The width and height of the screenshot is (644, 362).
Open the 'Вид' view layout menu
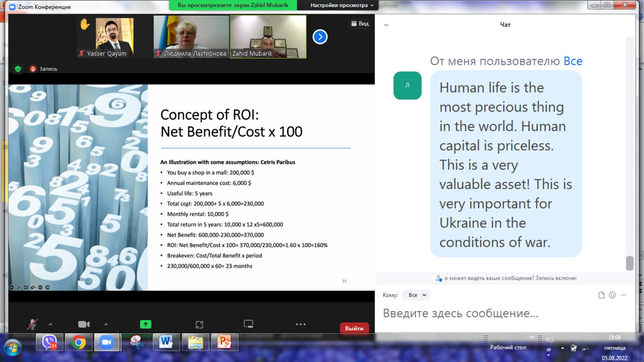[x=360, y=24]
